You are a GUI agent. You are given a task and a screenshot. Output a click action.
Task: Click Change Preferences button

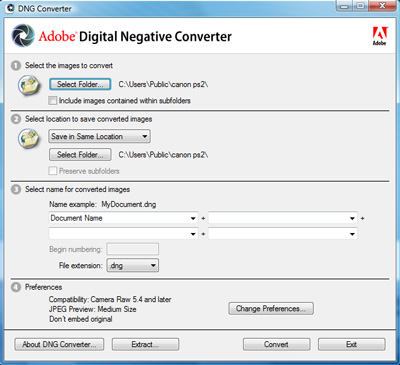click(x=271, y=308)
